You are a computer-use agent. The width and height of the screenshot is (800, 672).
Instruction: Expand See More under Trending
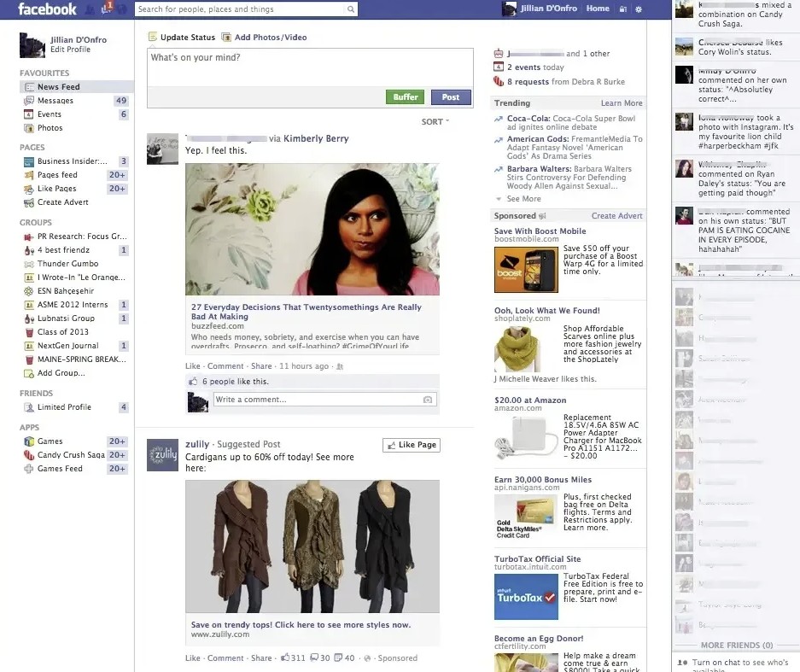523,199
